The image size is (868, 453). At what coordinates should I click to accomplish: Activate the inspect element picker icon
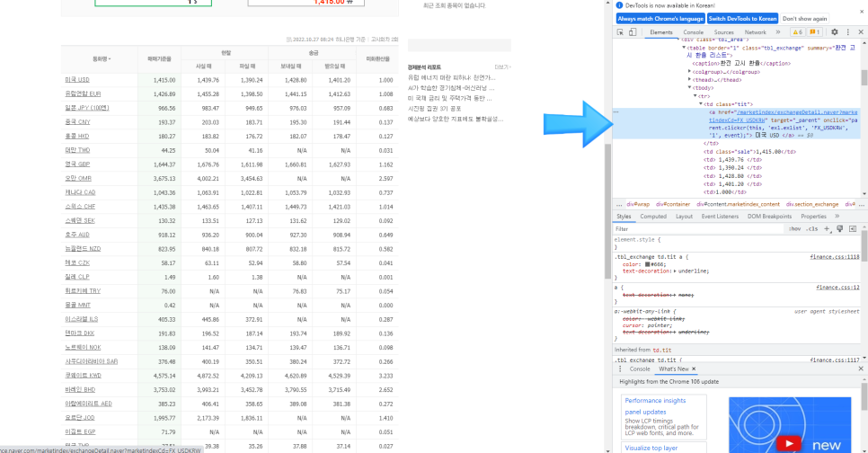[620, 32]
